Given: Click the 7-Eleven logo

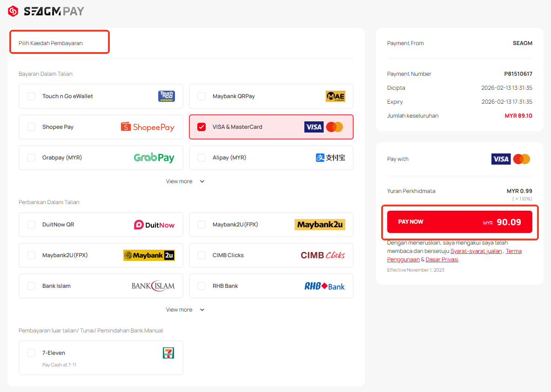Looking at the screenshot, I should point(168,353).
